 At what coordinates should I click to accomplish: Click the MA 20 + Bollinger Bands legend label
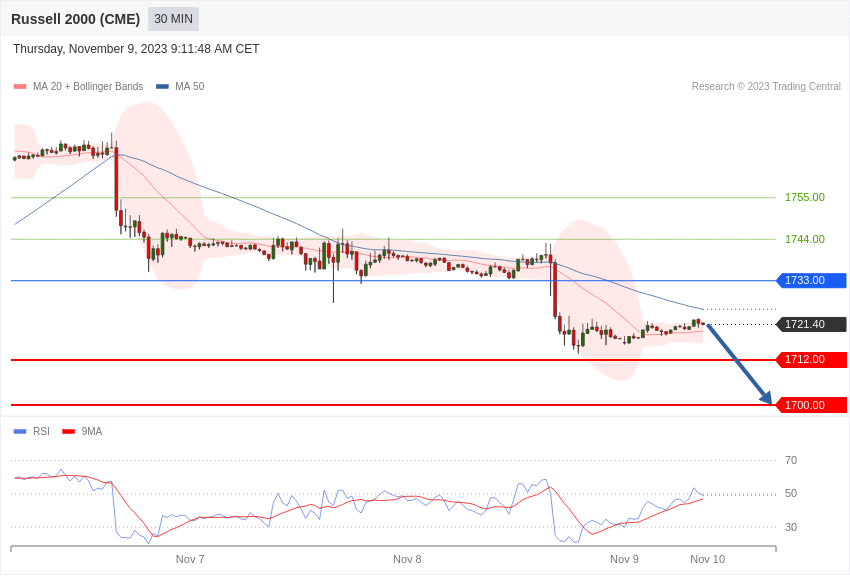[88, 86]
